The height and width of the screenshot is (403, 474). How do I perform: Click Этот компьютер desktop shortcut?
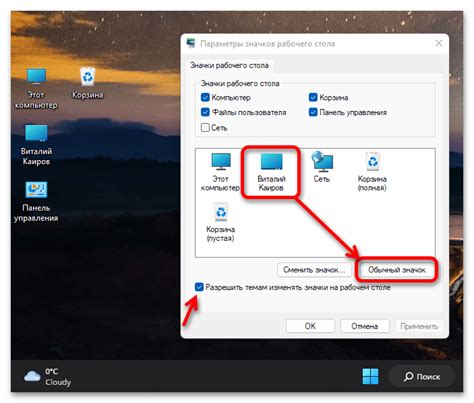pyautogui.click(x=36, y=89)
